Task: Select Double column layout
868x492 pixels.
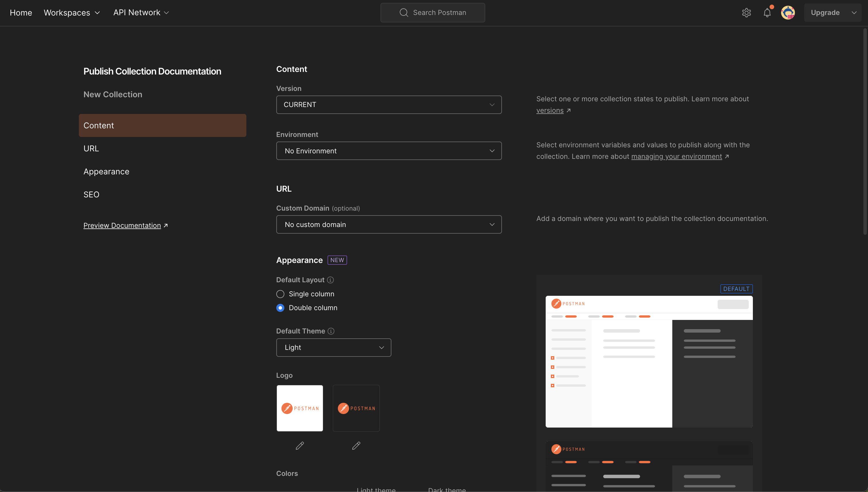Action: tap(280, 308)
